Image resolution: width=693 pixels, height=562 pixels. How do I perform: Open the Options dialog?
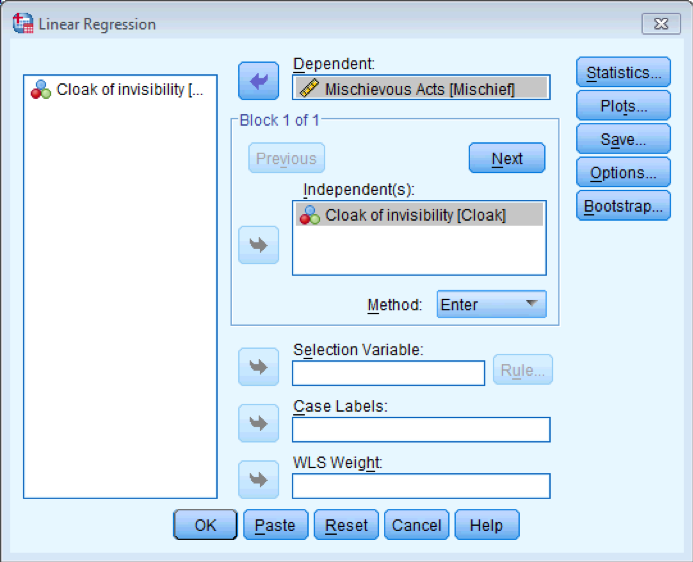coord(623,172)
